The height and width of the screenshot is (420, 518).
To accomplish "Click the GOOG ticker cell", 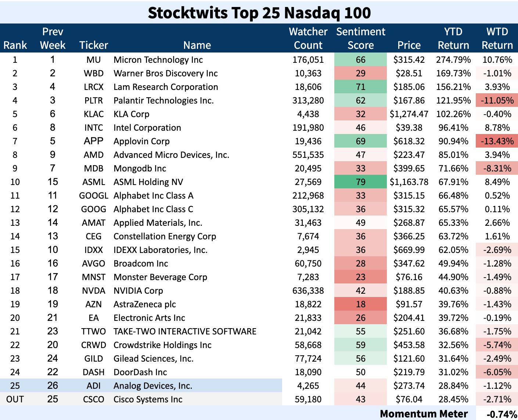I will coord(94,209).
